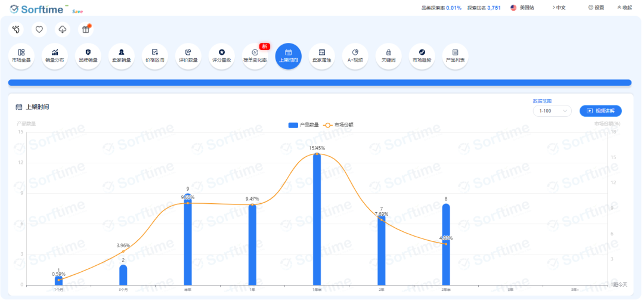The width and height of the screenshot is (644, 301).
Task: Click the 2年 bar with value 7
Action: [382, 250]
